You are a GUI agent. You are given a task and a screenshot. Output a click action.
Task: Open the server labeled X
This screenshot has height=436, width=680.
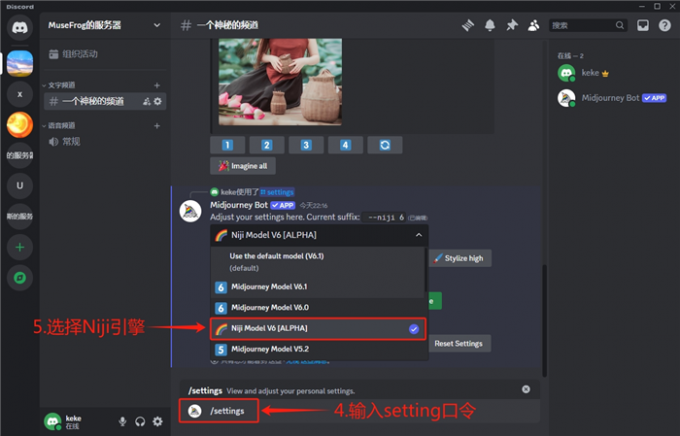pos(20,94)
